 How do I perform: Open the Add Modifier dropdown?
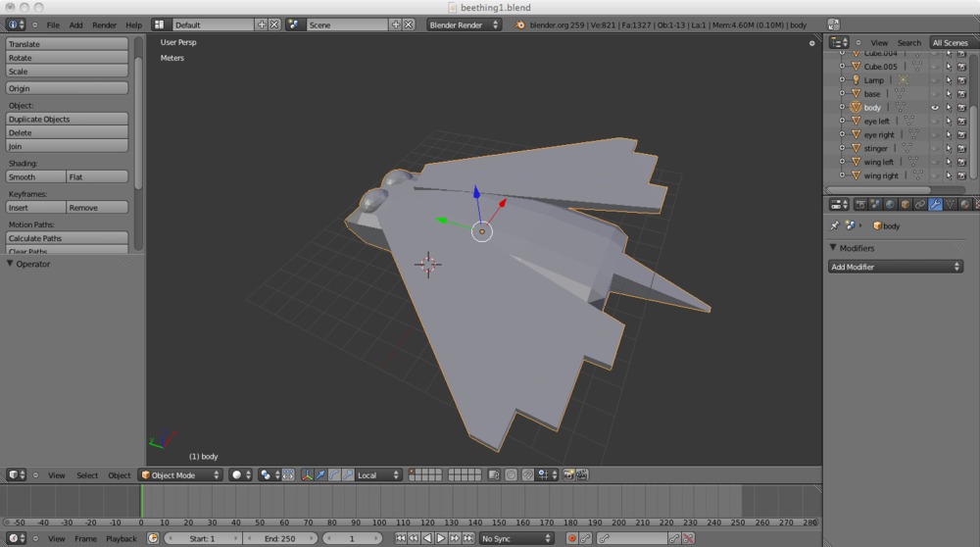coord(896,267)
